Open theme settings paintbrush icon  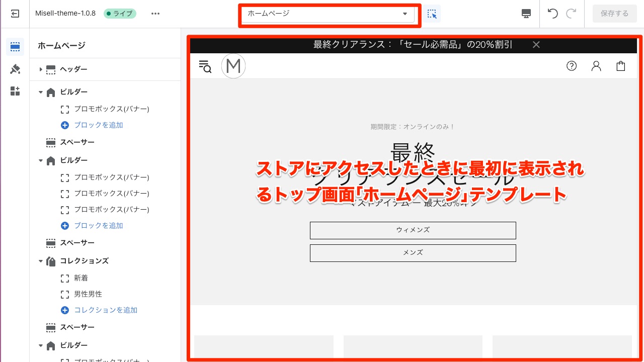coord(15,69)
